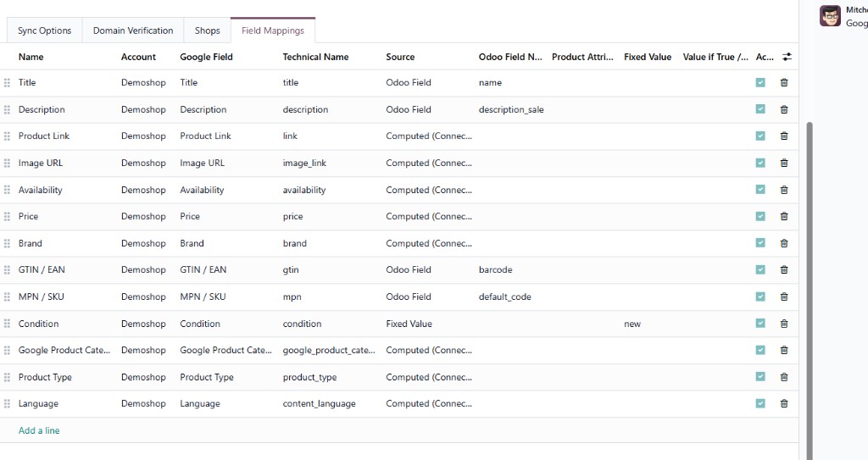Sort by the Source column header
868x460 pixels.
pyautogui.click(x=400, y=57)
